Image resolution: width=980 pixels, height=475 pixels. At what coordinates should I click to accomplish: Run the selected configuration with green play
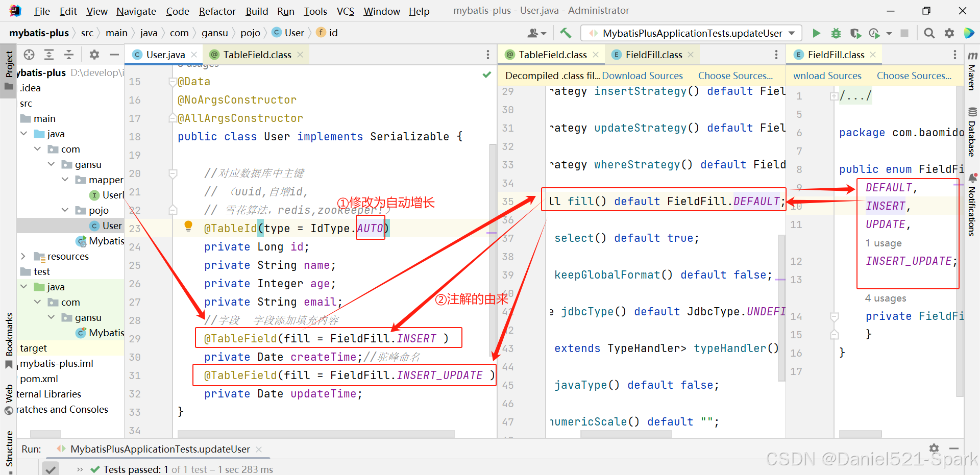pyautogui.click(x=816, y=33)
